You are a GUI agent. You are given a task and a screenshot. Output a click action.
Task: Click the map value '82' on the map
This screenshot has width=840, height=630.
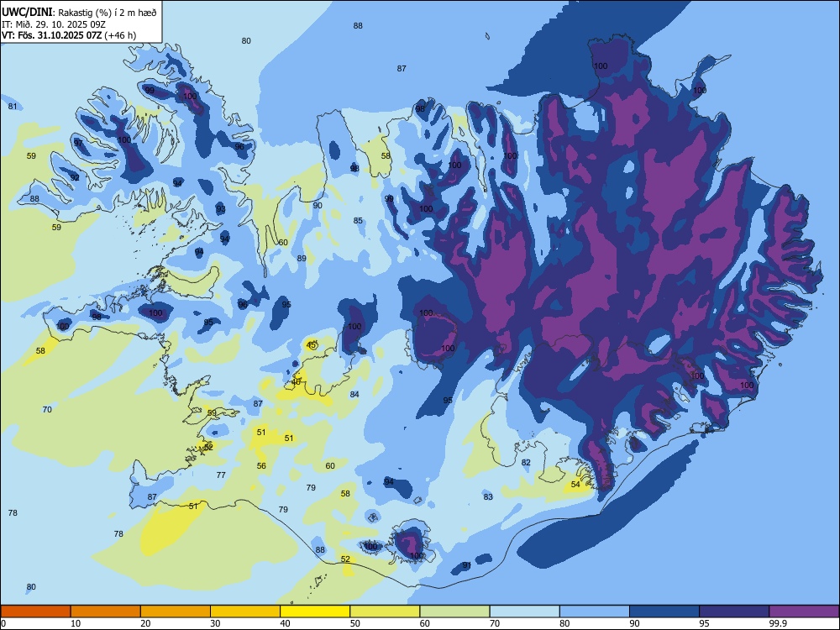(x=526, y=462)
